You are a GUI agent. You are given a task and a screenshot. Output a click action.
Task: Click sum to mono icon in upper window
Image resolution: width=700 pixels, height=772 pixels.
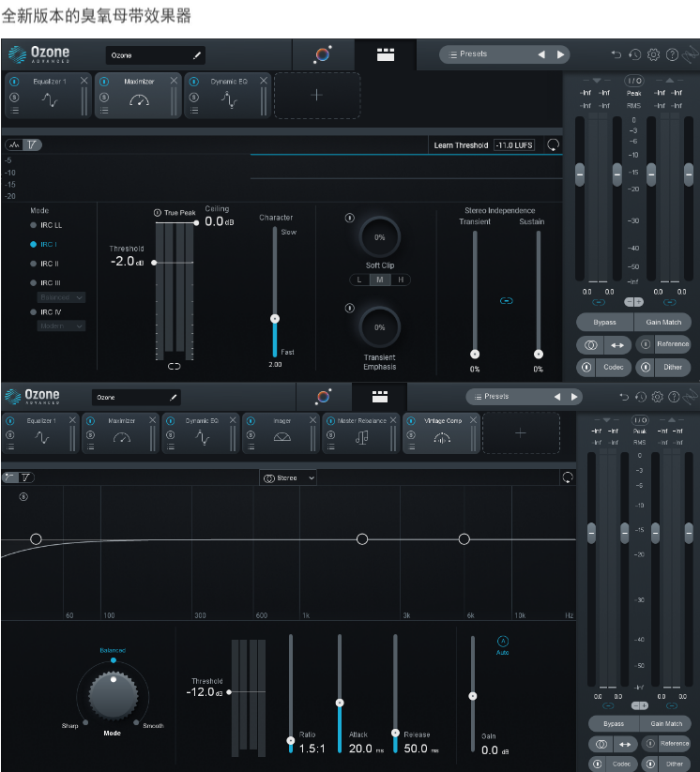[x=590, y=345]
